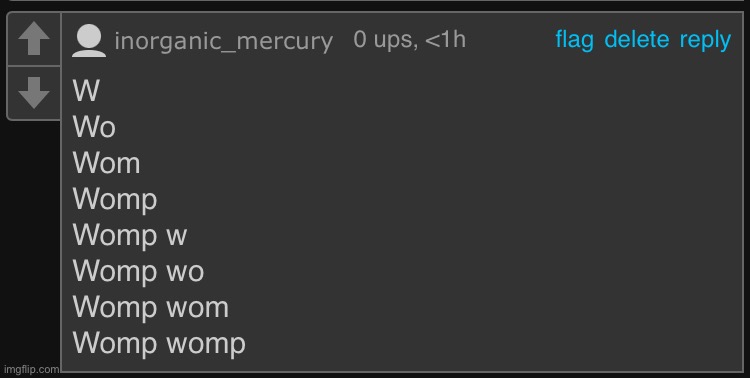Click the comment line "Womp w"
The height and width of the screenshot is (378, 750).
tap(130, 236)
